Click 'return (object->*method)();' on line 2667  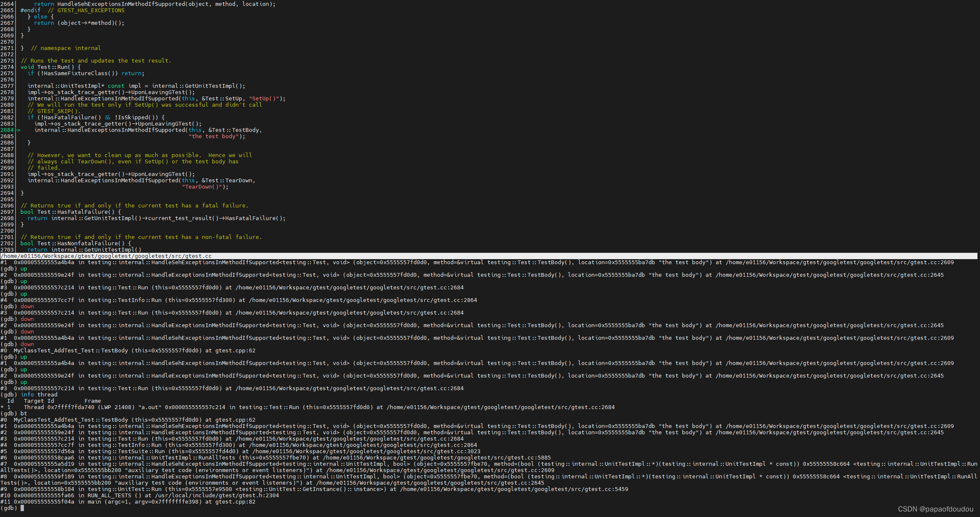(79, 23)
